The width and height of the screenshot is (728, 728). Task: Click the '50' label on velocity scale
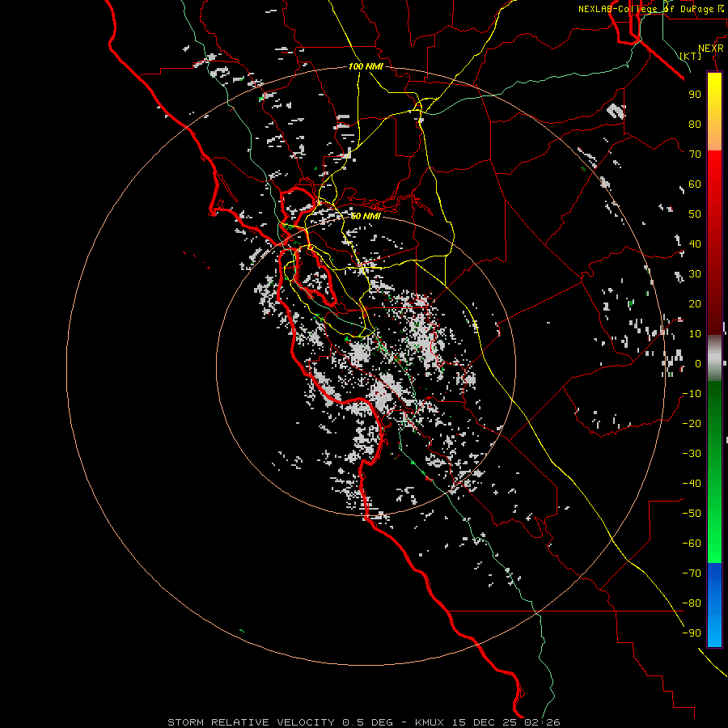tap(695, 214)
